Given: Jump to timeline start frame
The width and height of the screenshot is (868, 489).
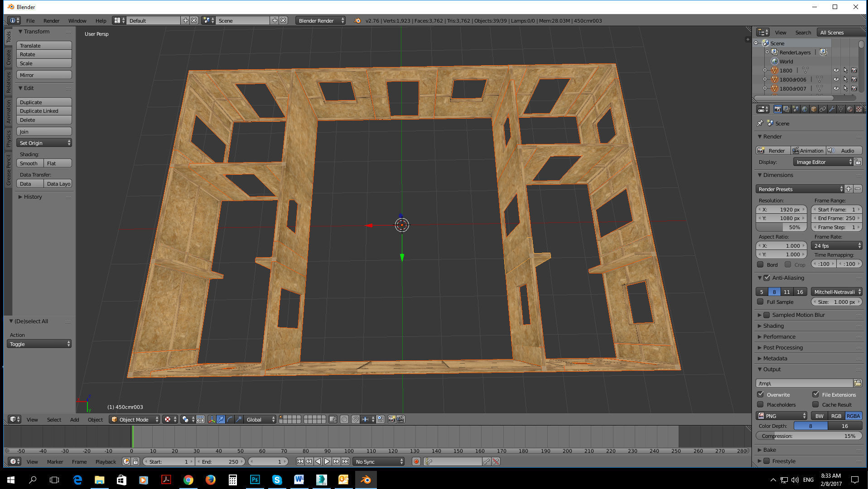Looking at the screenshot, I should coord(300,461).
